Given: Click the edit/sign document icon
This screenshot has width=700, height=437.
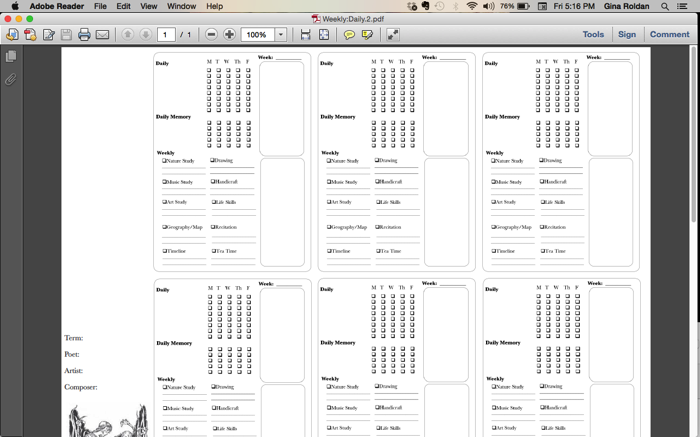Looking at the screenshot, I should (x=49, y=34).
